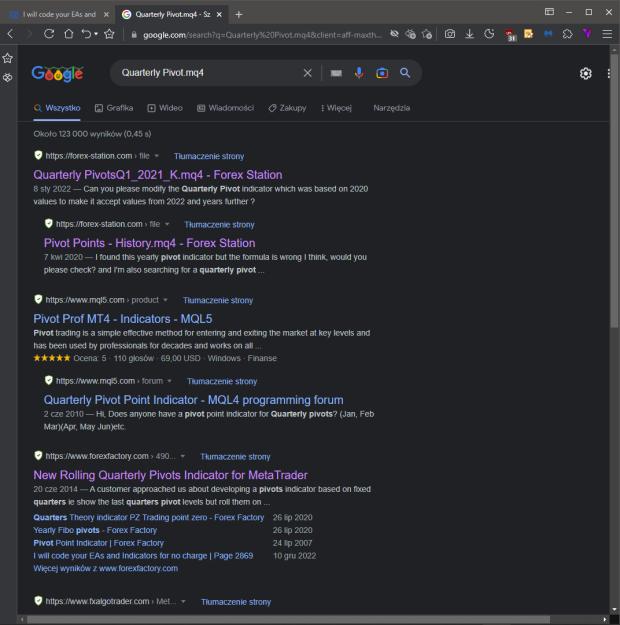Open Google settings gear icon
This screenshot has width=620, height=625.
[585, 73]
